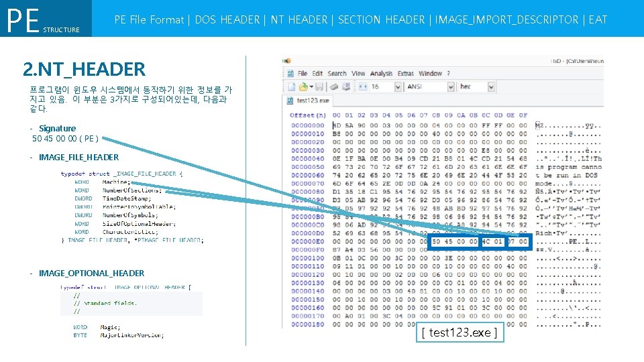Select offset row 00000160
This screenshot has width=644, height=362.
[x=308, y=308]
